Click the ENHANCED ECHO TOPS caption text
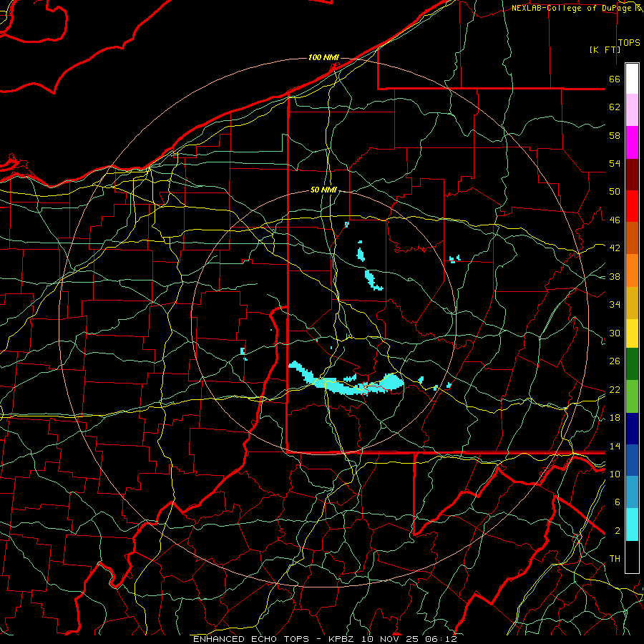Image resolution: width=644 pixels, height=644 pixels. pyautogui.click(x=251, y=639)
